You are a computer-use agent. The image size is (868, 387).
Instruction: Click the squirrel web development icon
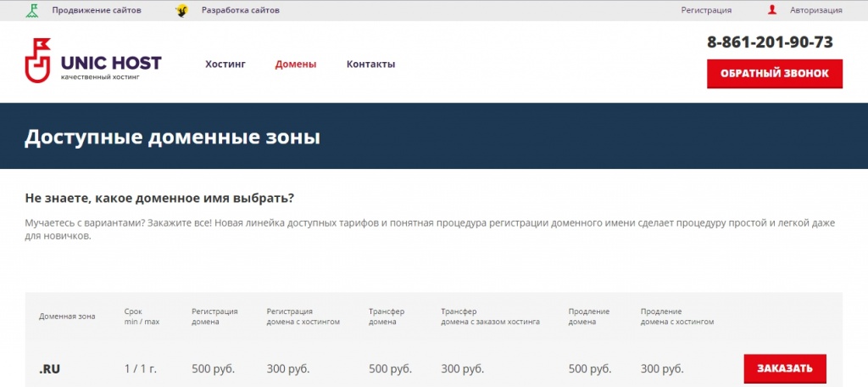coord(181,10)
